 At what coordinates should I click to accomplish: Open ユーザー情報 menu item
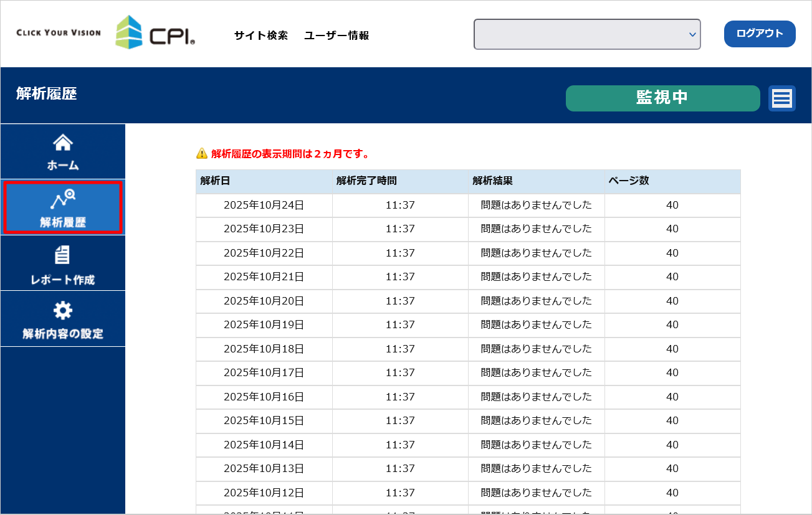[337, 35]
